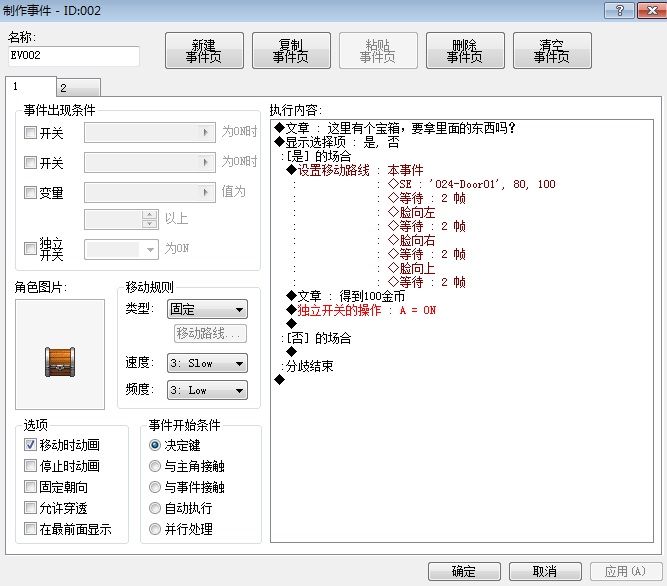
Task: Select event page tab 1
Action: tap(31, 86)
